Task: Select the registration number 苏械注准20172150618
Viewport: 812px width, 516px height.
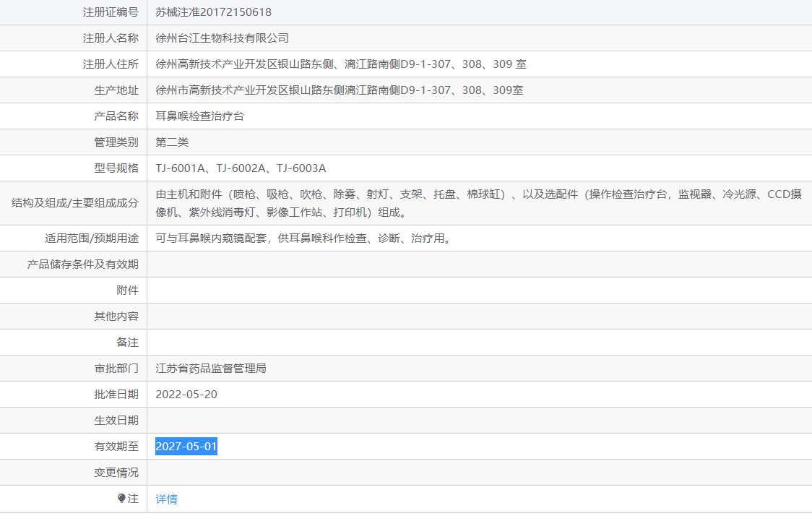Action: [214, 12]
